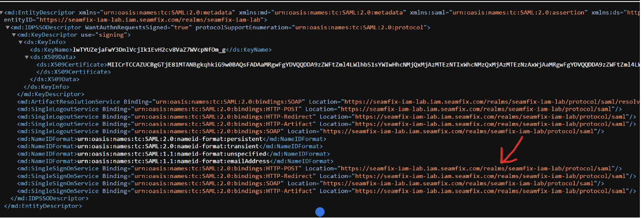Click the SingleSignOnService HTTP-Artifact binding
Viewport: 644px width, 218px height.
click(x=209, y=191)
